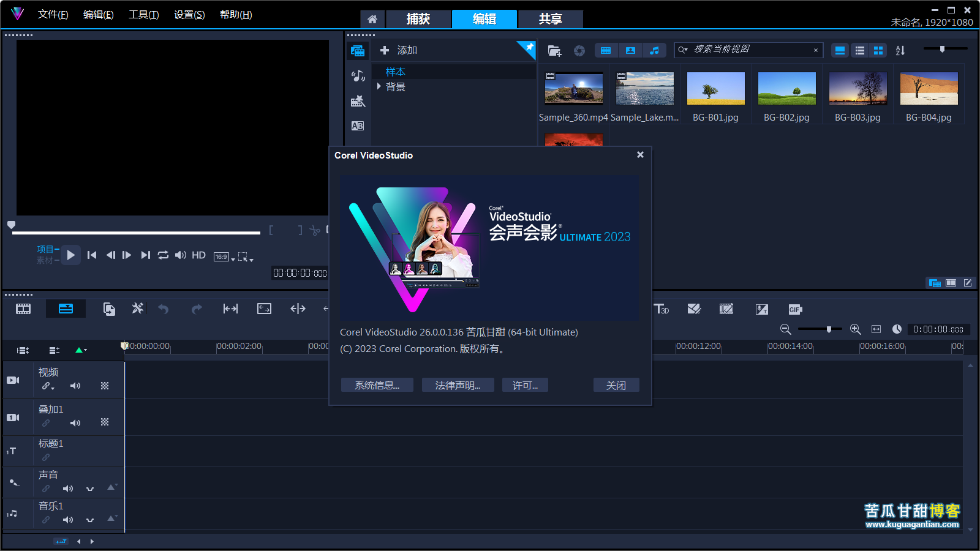The image size is (980, 551).
Task: Click the 关闭 button in About dialog
Action: [x=616, y=385]
